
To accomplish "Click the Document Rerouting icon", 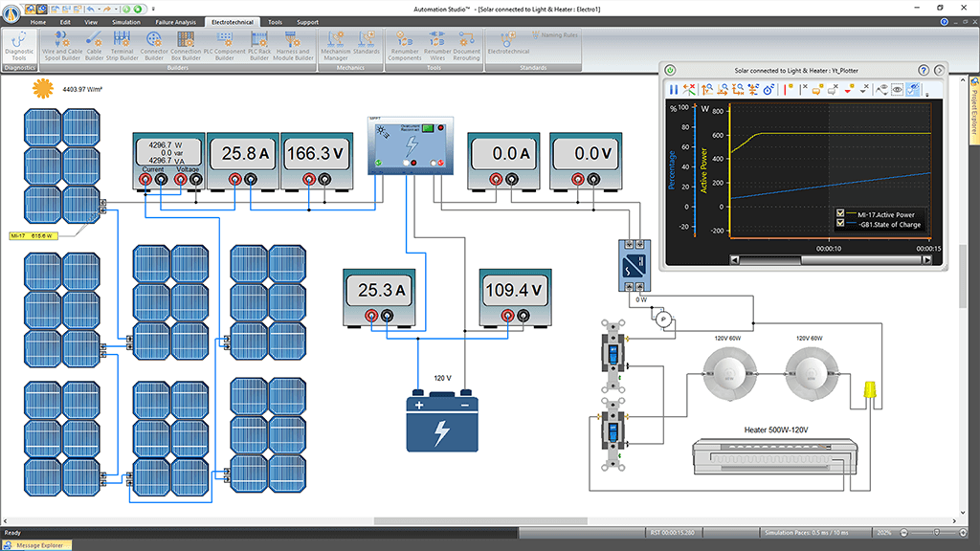I will (466, 45).
